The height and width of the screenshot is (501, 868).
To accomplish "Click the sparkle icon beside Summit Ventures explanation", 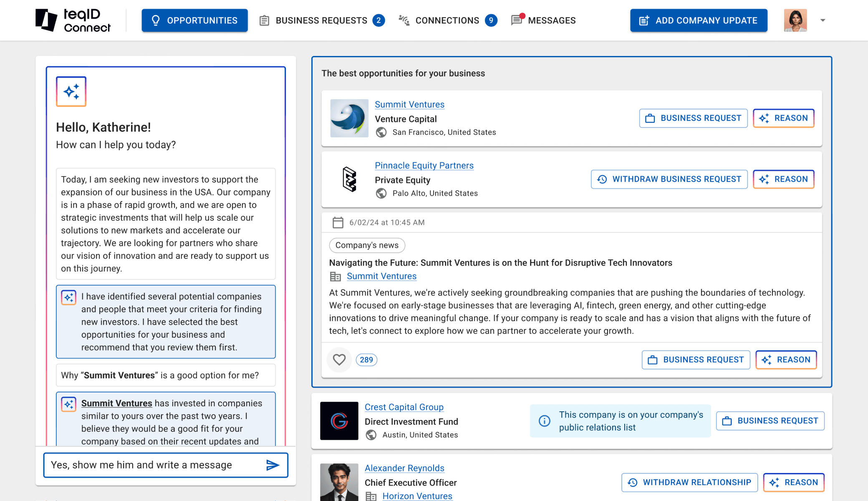I will (69, 404).
